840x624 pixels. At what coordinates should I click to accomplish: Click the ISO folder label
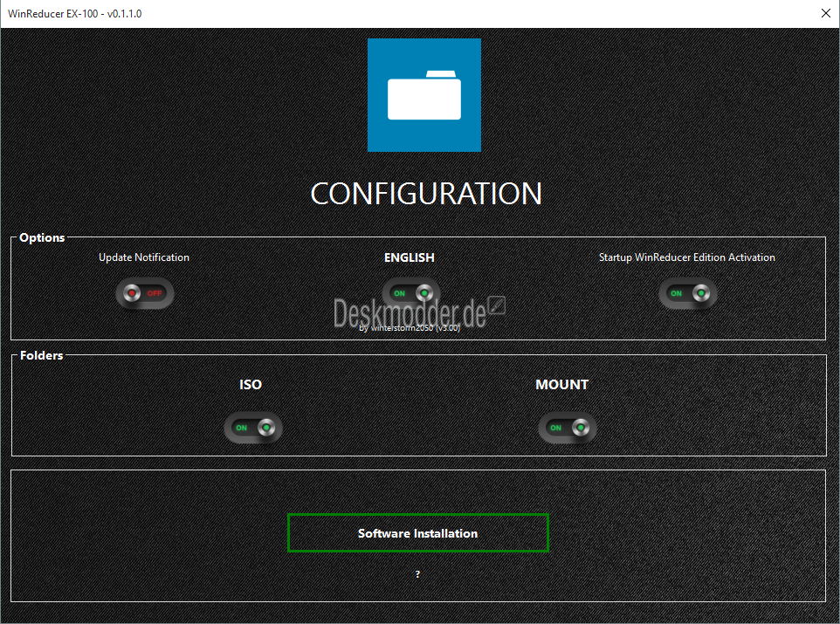tap(251, 385)
